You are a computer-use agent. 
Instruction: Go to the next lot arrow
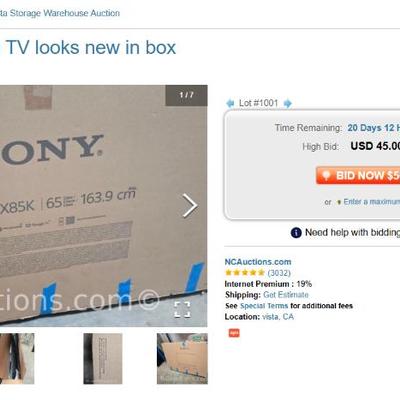(287, 103)
